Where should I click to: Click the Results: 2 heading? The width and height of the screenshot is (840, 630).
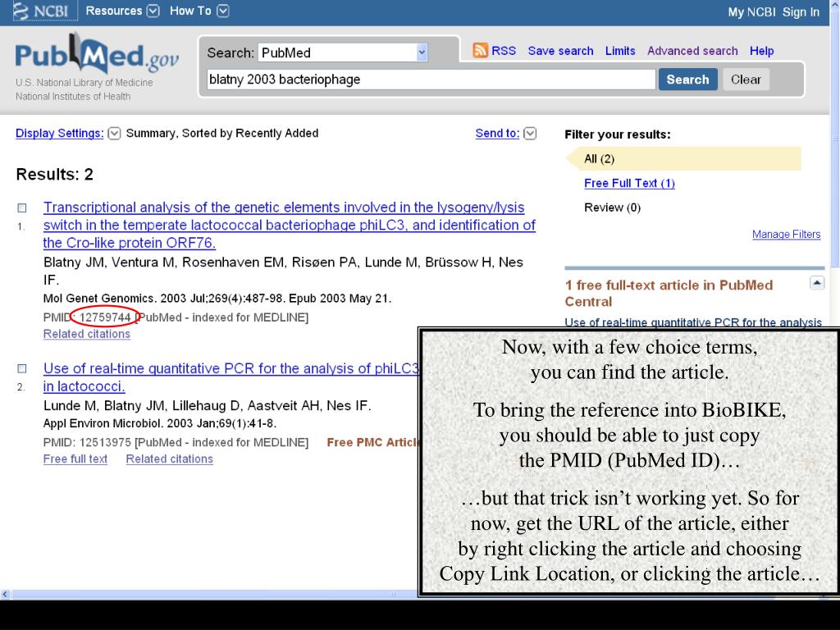pyautogui.click(x=55, y=175)
